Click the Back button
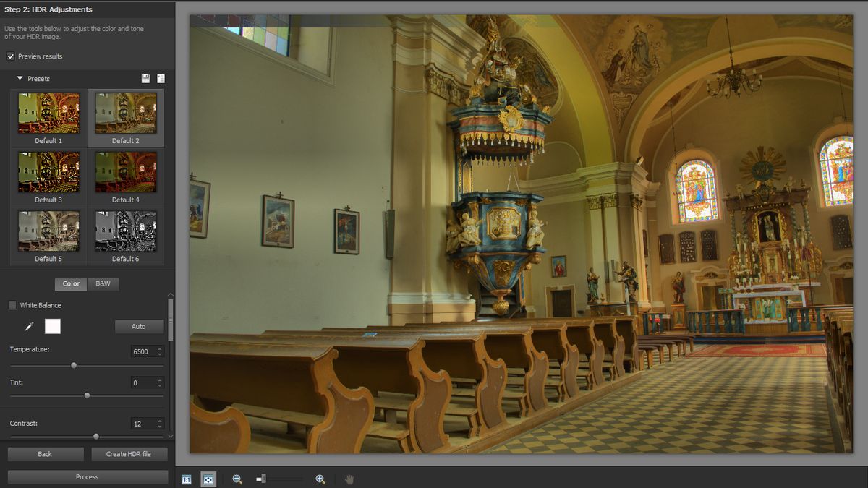This screenshot has width=868, height=488. click(45, 454)
